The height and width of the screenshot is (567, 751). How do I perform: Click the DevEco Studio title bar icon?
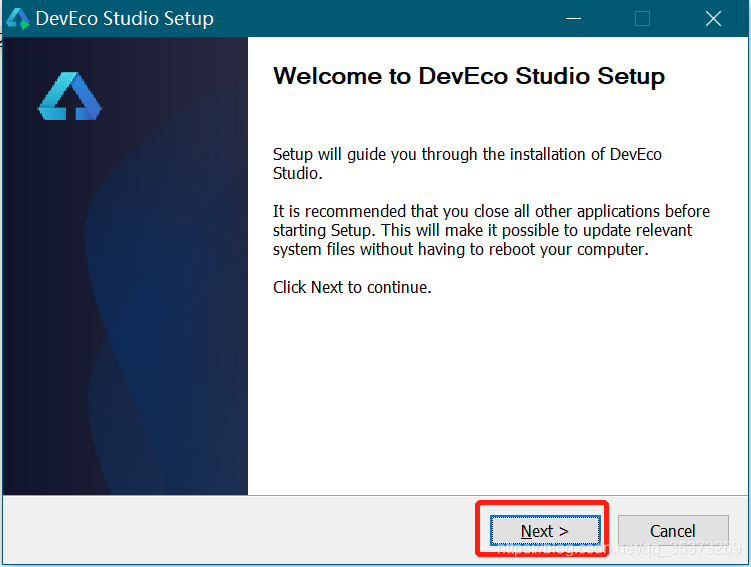click(x=18, y=19)
